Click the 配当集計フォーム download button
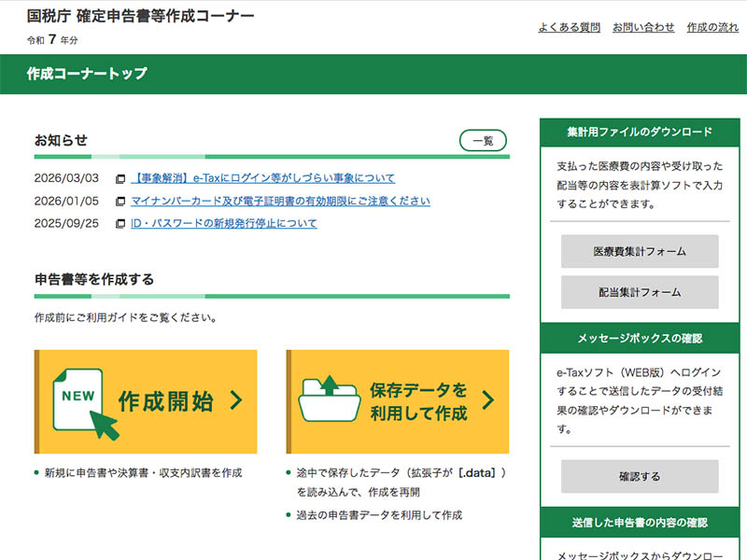 point(639,291)
